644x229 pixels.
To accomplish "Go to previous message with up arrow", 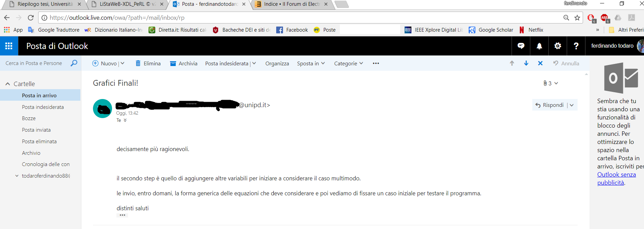I will 512,63.
